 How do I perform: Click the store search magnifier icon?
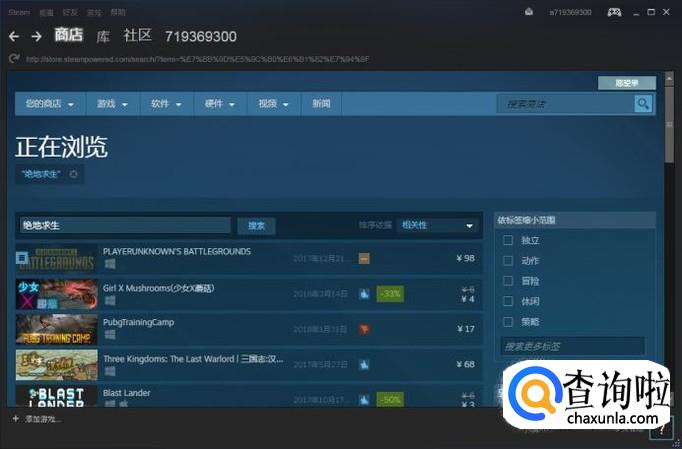tap(643, 104)
